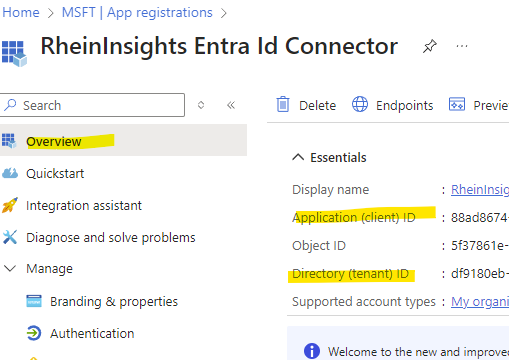Click the Diagnose and solve problems wrench icon
The image size is (509, 360).
tap(10, 237)
